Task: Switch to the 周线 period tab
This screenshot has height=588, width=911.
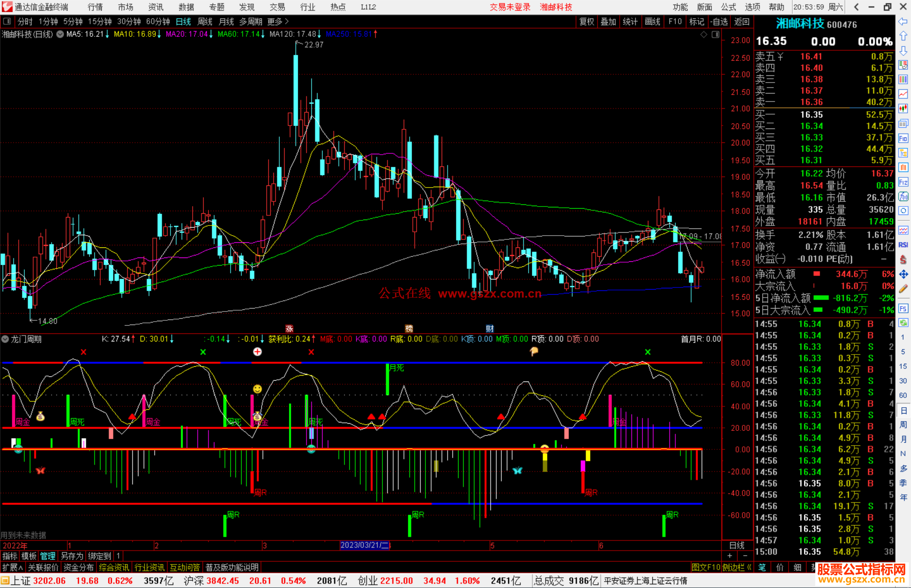Action: click(x=205, y=21)
